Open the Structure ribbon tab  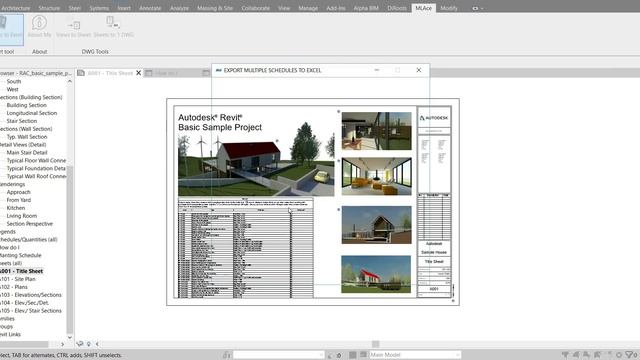49,8
